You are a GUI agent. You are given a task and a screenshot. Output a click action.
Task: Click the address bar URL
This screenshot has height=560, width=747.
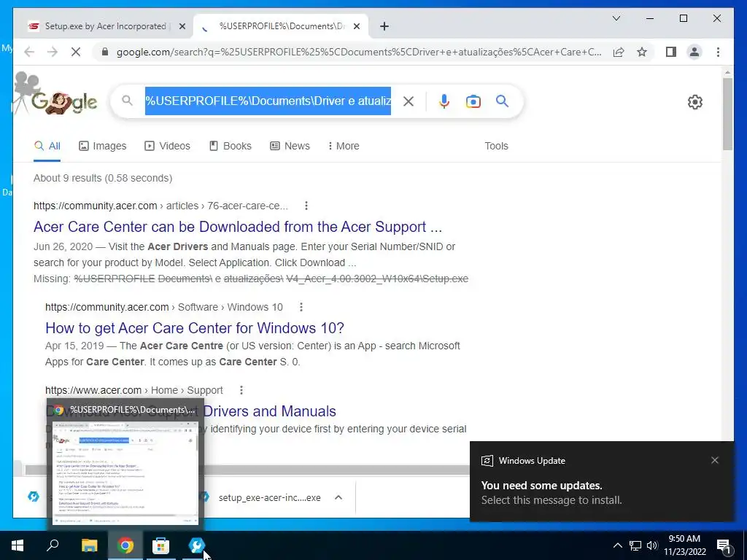coord(359,52)
